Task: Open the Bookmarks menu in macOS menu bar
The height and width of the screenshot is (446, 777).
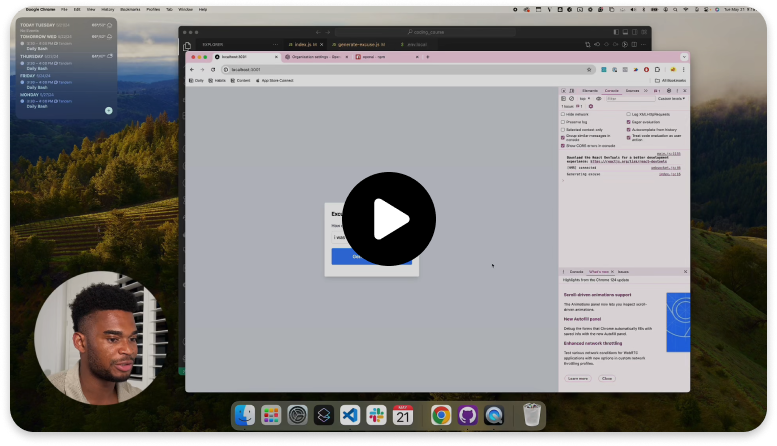Action: [130, 9]
